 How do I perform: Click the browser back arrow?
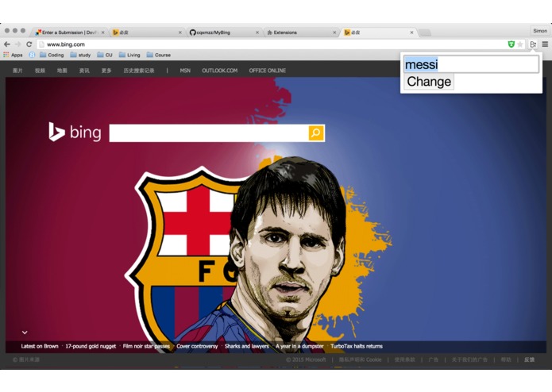coord(7,44)
